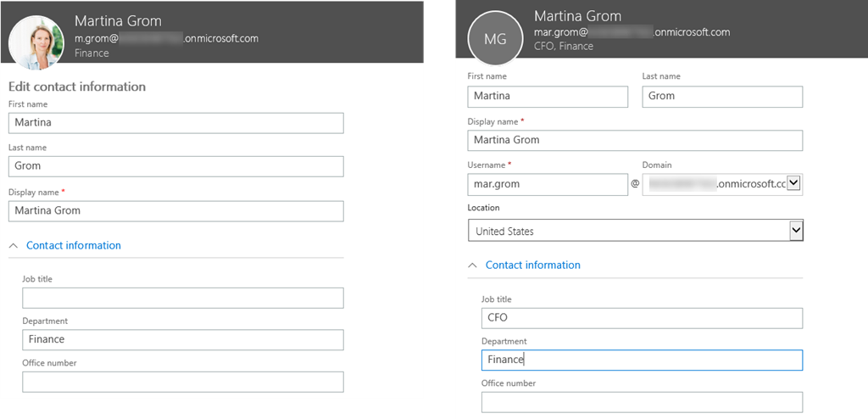The image size is (868, 419).
Task: Click the Contact information link in left panel
Action: [x=74, y=246]
